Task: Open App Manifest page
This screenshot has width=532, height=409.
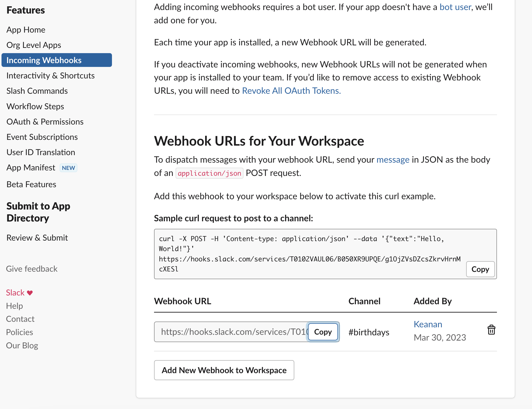Action: [x=31, y=168]
